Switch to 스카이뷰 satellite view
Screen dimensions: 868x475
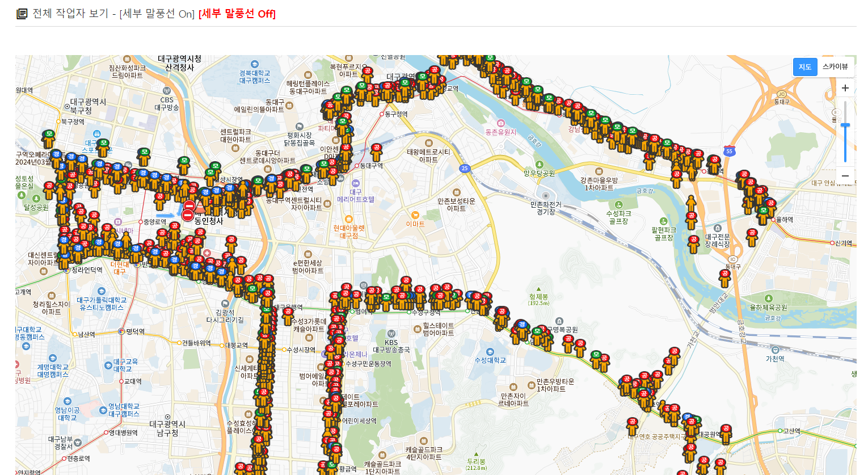pyautogui.click(x=835, y=67)
